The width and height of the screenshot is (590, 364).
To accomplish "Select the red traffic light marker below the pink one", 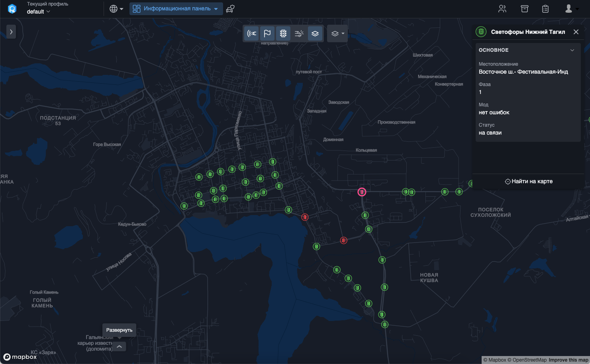I will pyautogui.click(x=343, y=241).
